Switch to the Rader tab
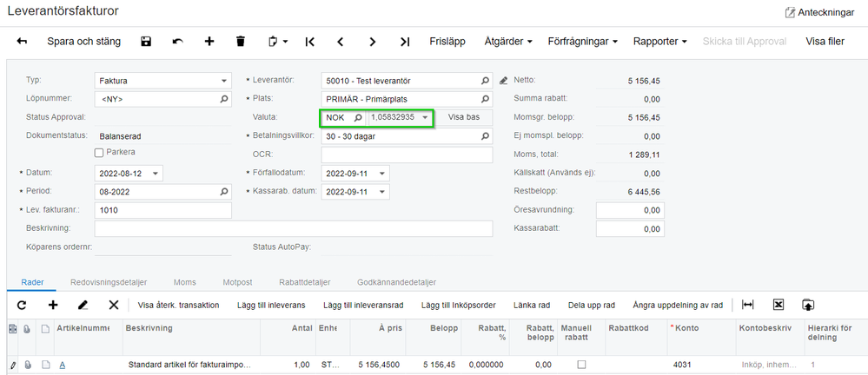The width and height of the screenshot is (868, 375). [32, 282]
